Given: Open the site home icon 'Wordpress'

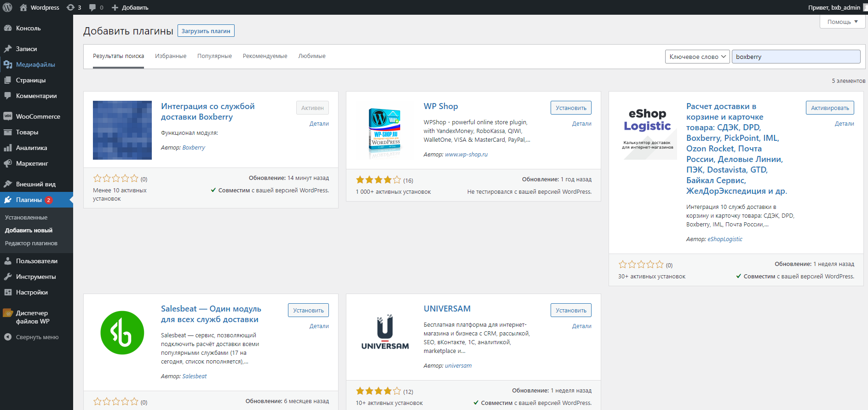Looking at the screenshot, I should pyautogui.click(x=23, y=7).
